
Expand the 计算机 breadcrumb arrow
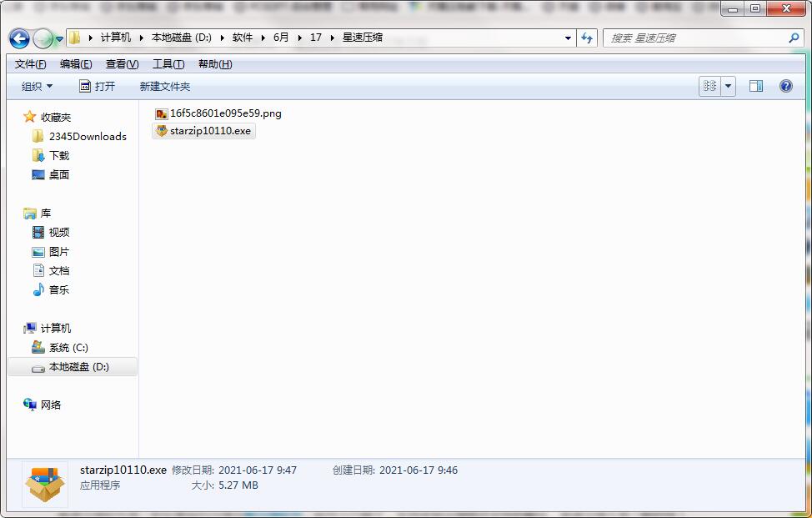click(141, 38)
